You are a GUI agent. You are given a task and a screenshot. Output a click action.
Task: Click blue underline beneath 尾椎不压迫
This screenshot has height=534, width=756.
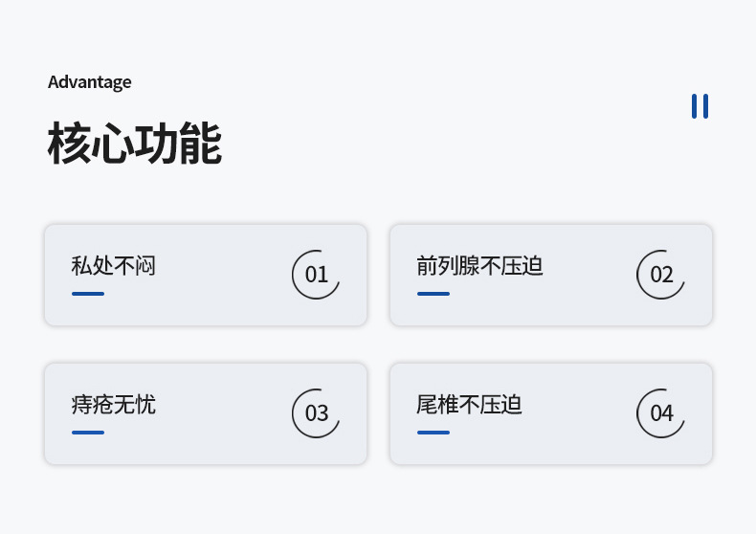click(x=433, y=433)
